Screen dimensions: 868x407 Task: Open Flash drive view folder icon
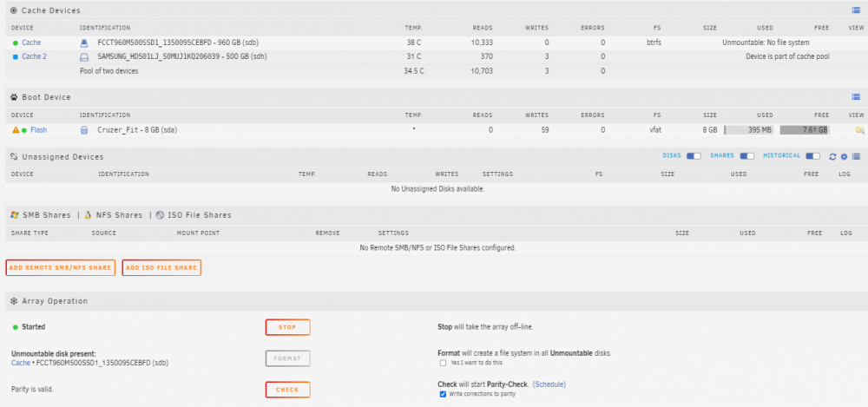[859, 130]
